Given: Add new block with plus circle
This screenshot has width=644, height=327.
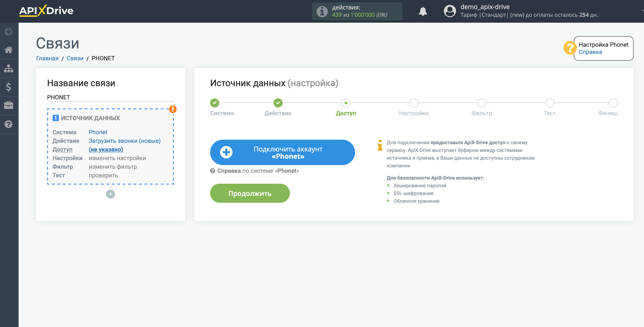Looking at the screenshot, I should (x=110, y=194).
